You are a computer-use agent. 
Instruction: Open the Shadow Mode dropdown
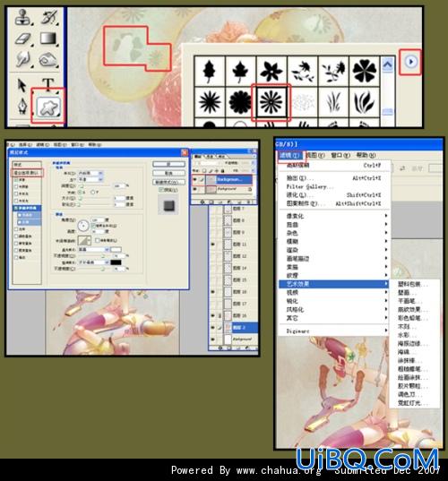click(93, 262)
